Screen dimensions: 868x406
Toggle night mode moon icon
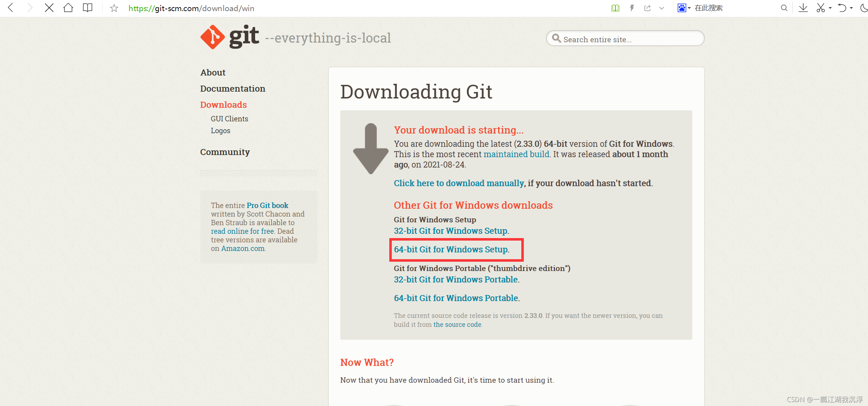coord(864,8)
